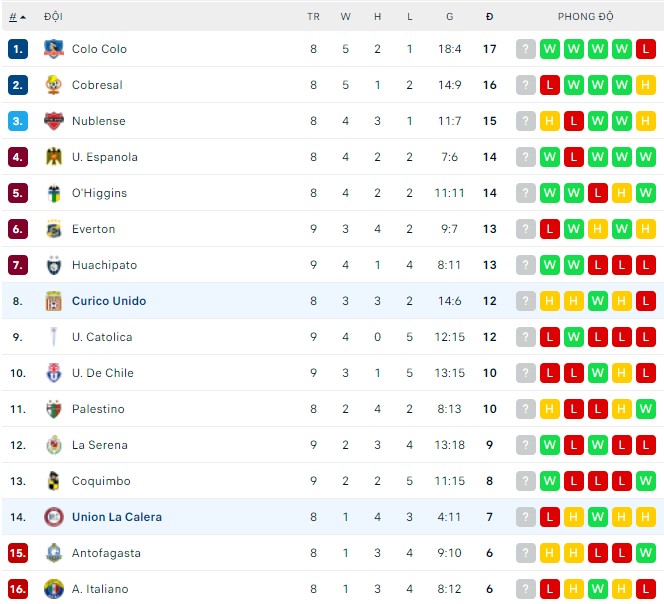This screenshot has width=664, height=604.
Task: Click the Colo Colo team crest icon
Action: (x=54, y=49)
